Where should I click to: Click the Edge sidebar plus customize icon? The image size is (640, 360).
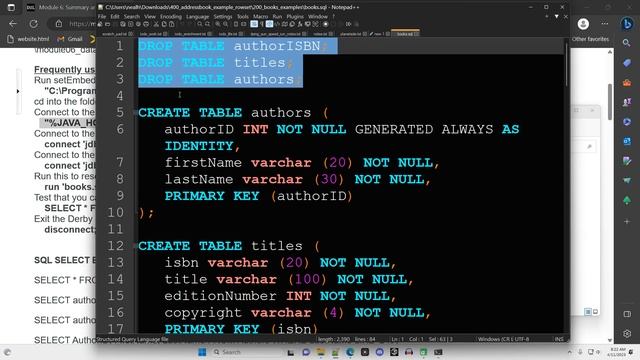coord(627,221)
